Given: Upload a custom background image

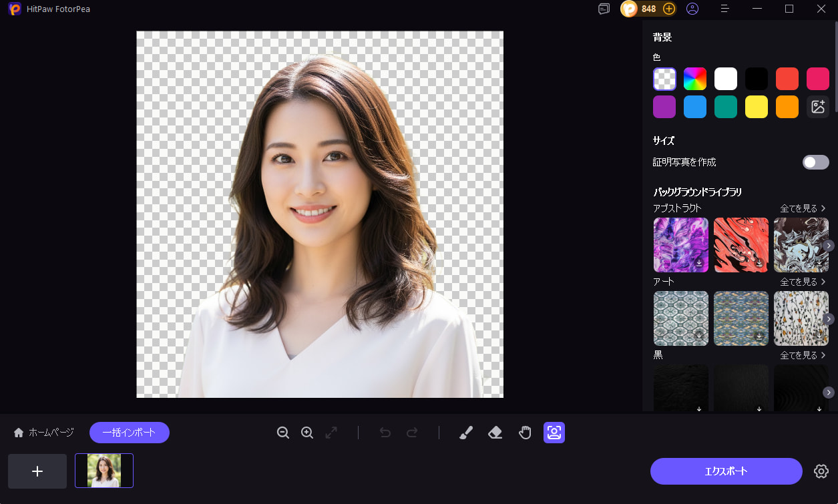Looking at the screenshot, I should 817,107.
